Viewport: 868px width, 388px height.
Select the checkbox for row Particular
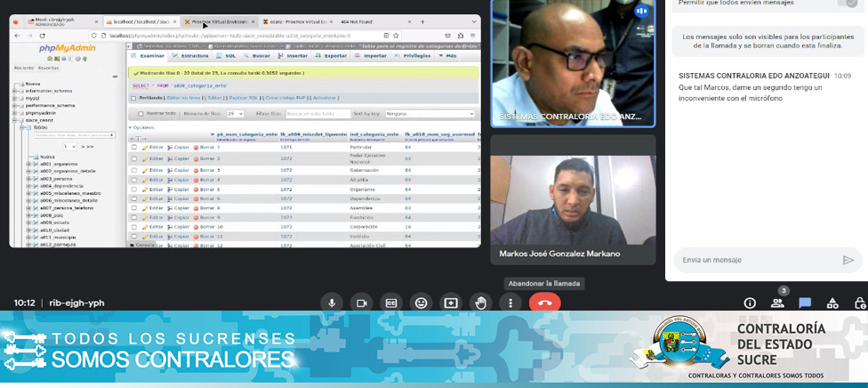pyautogui.click(x=134, y=148)
